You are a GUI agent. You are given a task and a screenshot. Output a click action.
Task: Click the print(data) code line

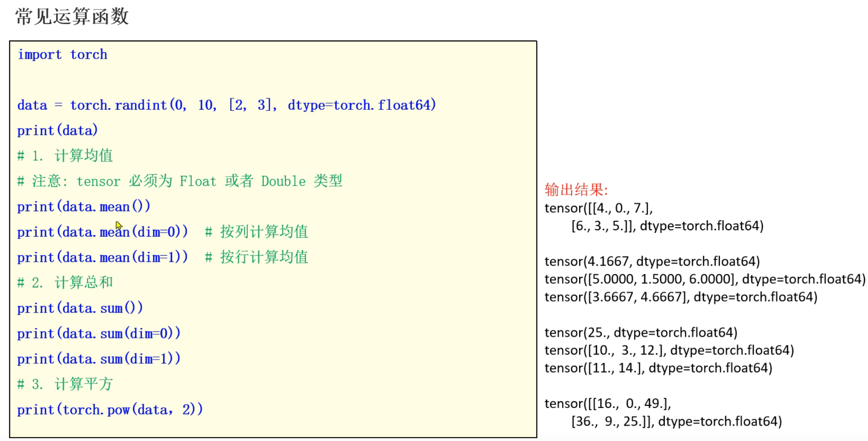point(58,131)
